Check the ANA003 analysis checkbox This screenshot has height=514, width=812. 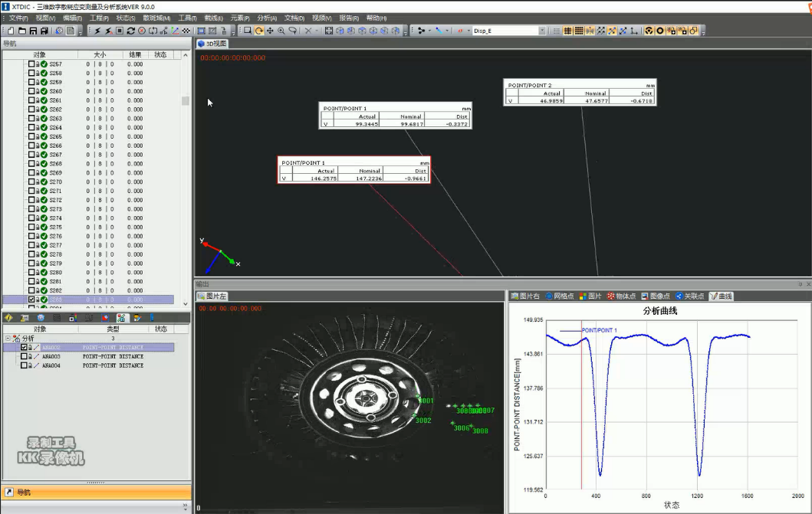tap(24, 356)
